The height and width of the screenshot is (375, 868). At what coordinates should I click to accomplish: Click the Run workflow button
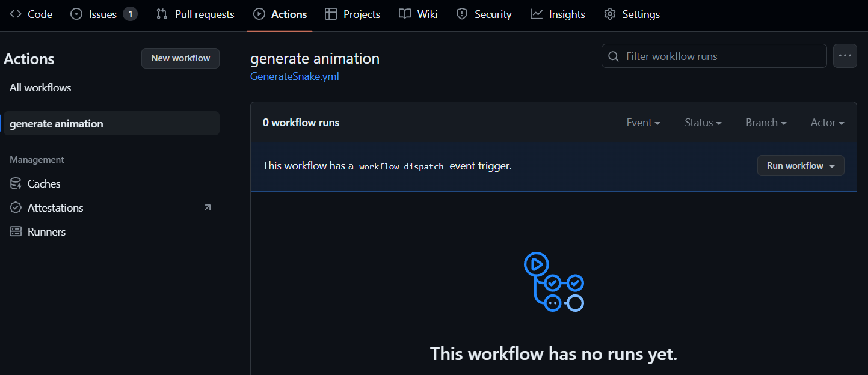[x=801, y=165]
